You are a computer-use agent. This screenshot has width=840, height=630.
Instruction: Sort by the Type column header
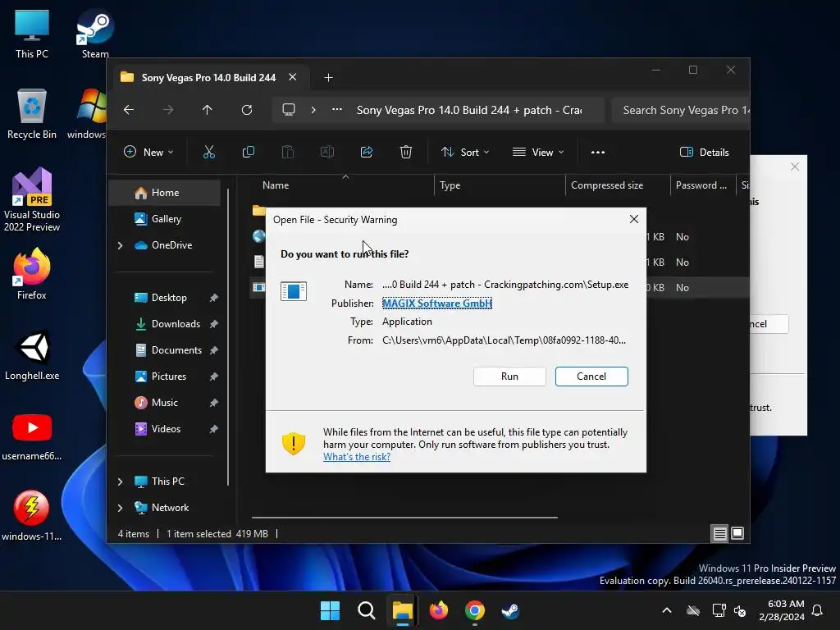click(x=500, y=185)
